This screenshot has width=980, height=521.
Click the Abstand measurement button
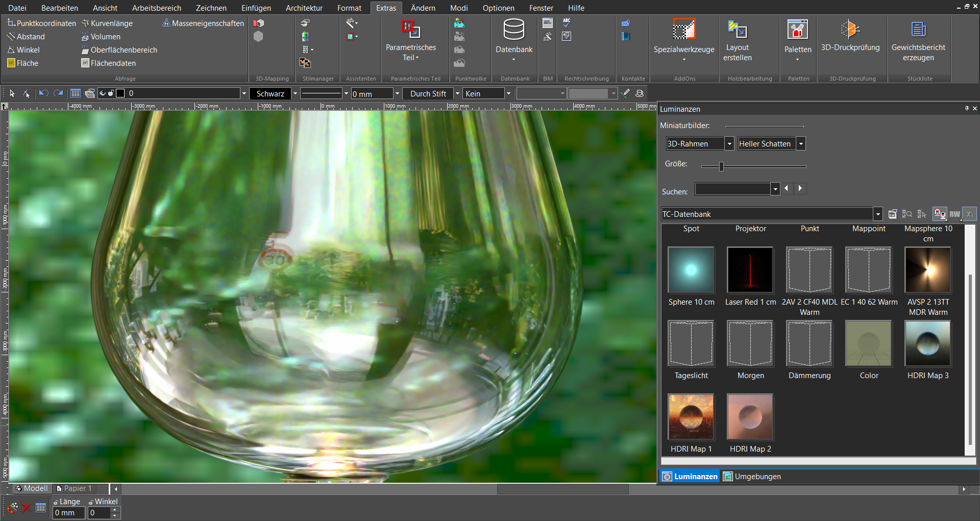tap(26, 36)
